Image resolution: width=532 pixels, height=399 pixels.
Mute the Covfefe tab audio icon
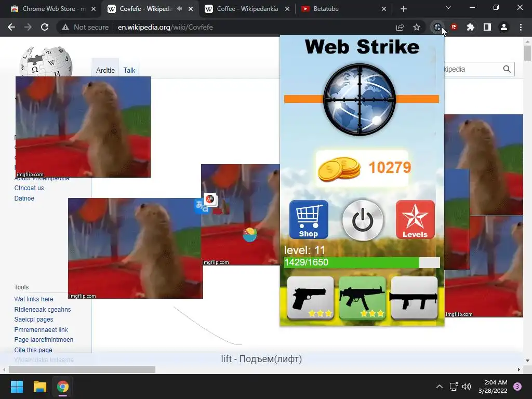(179, 9)
